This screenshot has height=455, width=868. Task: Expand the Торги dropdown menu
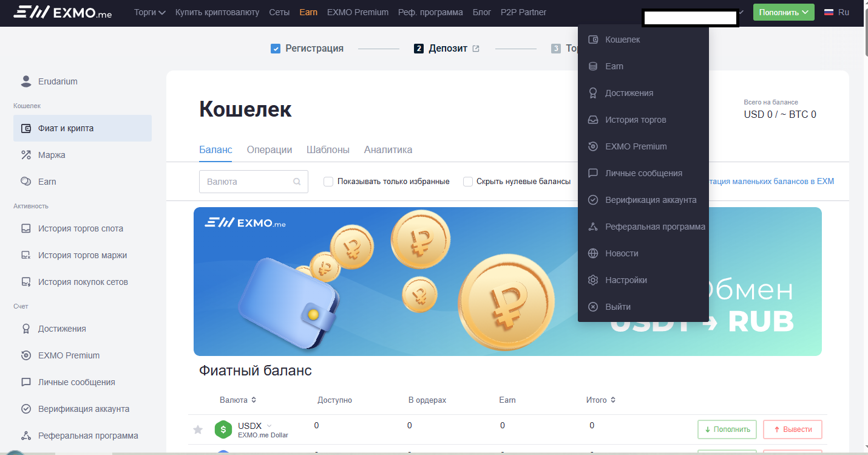pyautogui.click(x=149, y=12)
